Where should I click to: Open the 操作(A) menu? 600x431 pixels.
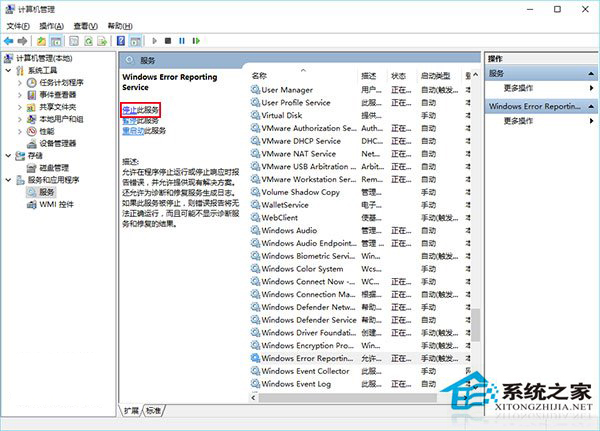click(x=51, y=26)
